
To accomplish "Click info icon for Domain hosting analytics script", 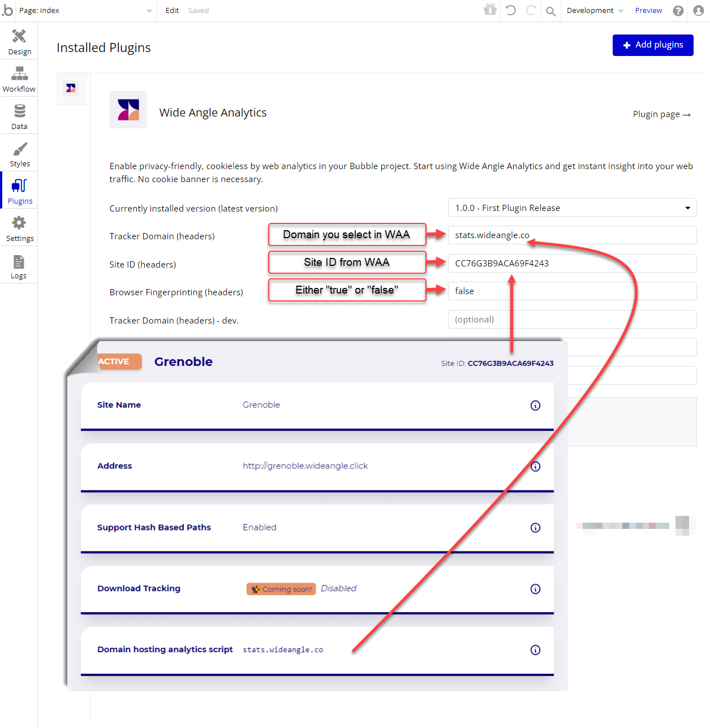I will [x=535, y=650].
